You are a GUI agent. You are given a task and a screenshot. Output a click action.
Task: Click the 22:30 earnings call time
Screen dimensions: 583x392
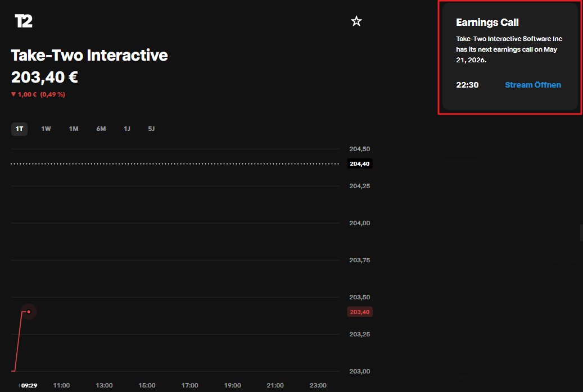pos(467,85)
